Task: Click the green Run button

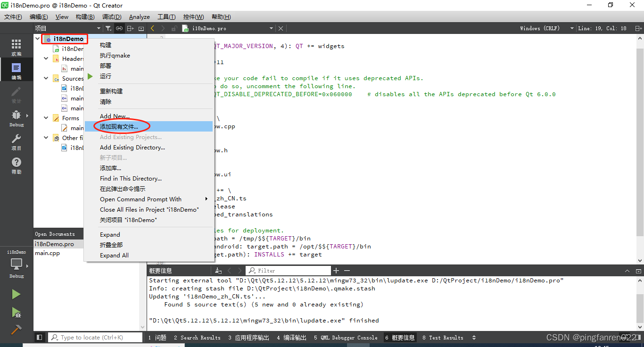Action: click(16, 294)
